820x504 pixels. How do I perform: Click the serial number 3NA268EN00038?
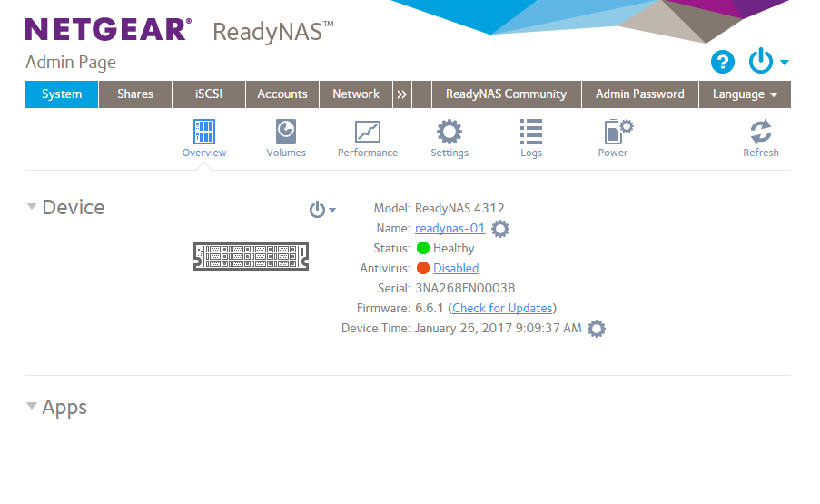click(x=465, y=288)
